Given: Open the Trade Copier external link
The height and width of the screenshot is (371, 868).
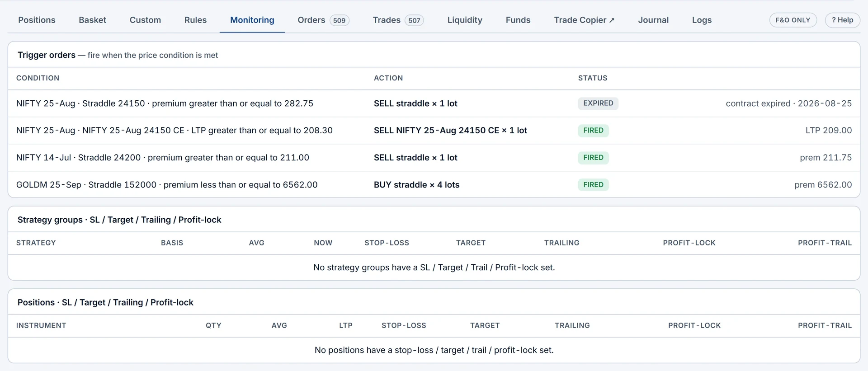Looking at the screenshot, I should click(584, 20).
